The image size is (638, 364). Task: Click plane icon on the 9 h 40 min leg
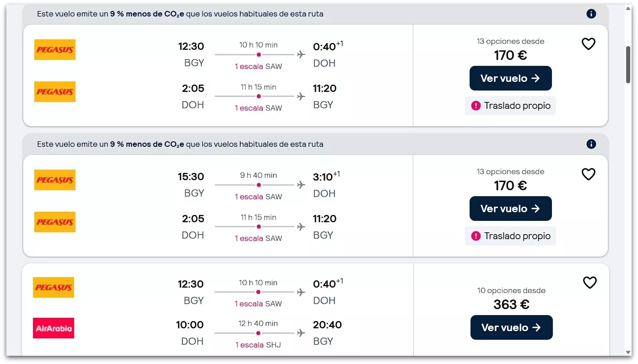click(301, 185)
